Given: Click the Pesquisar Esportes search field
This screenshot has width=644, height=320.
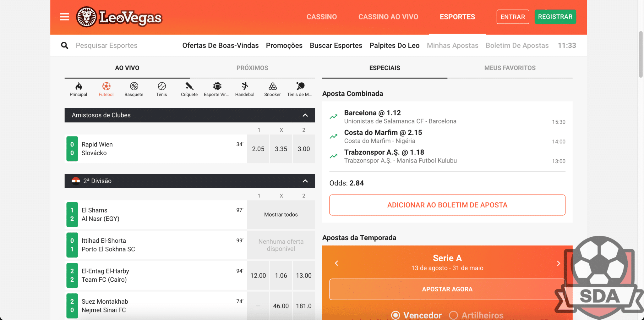Looking at the screenshot, I should point(106,46).
